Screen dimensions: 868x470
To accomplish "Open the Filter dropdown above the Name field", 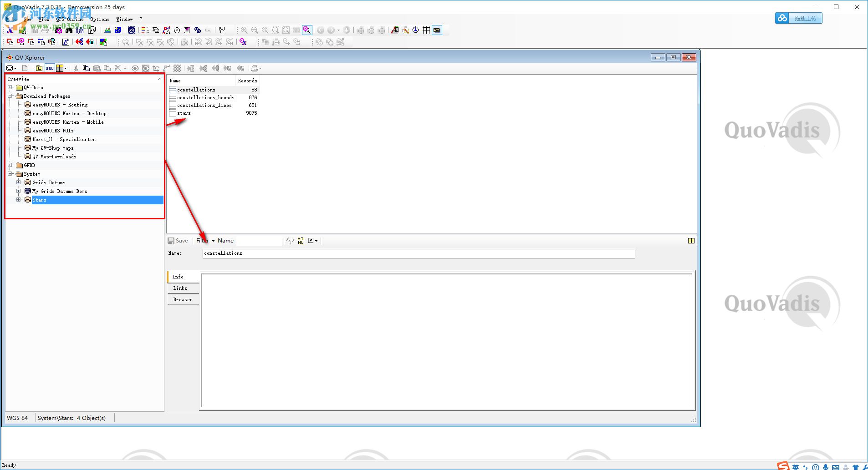I will coord(204,240).
